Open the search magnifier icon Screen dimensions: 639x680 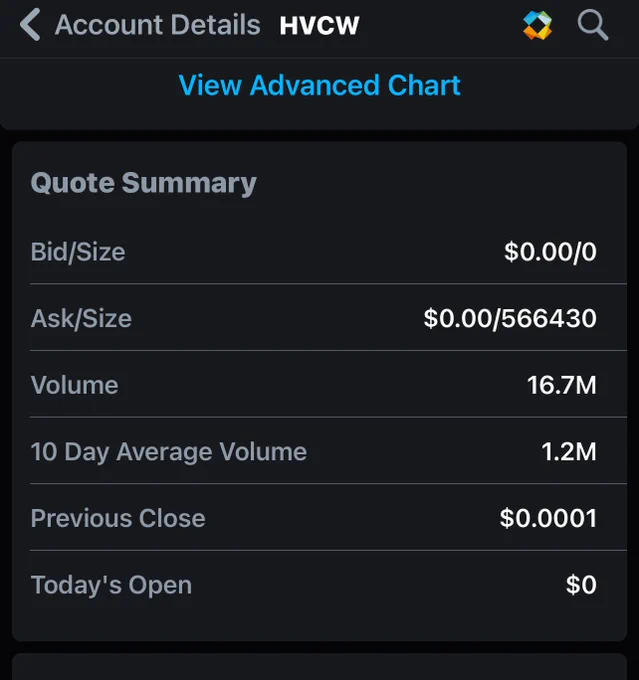point(593,25)
